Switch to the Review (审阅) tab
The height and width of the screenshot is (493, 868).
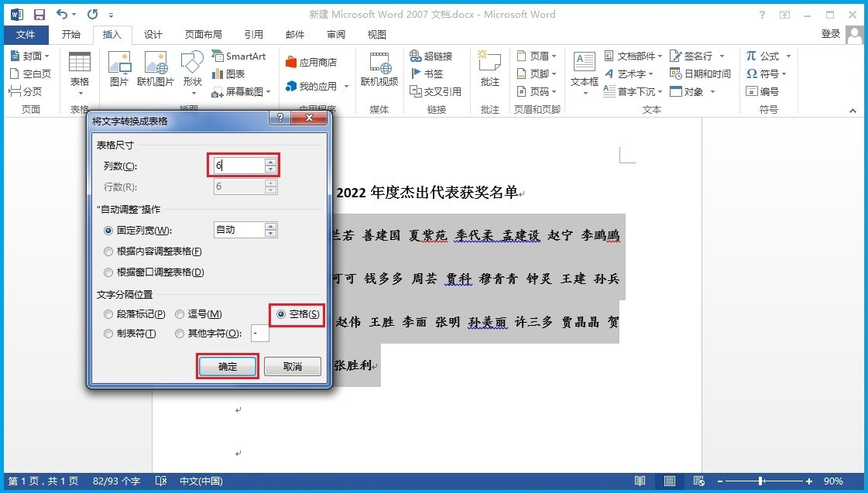click(335, 34)
